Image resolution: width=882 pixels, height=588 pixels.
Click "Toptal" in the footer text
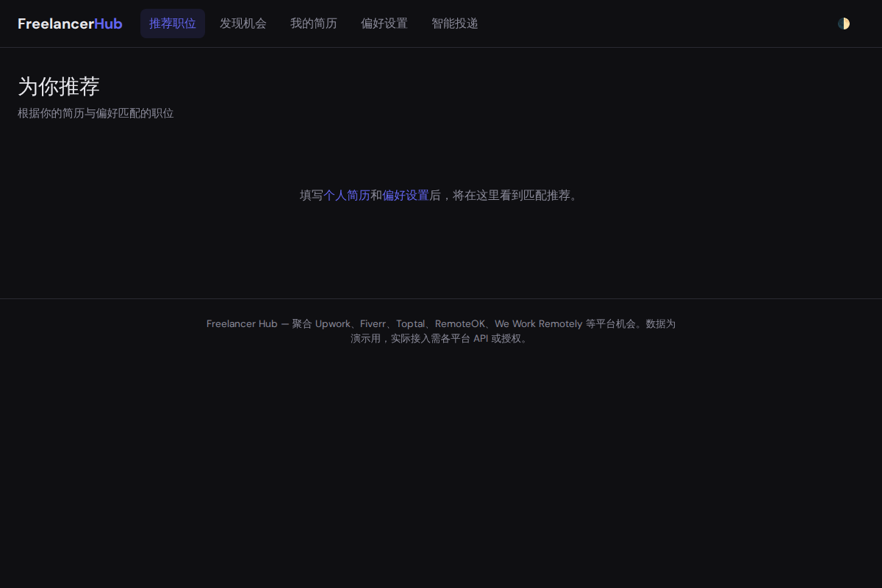pos(411,324)
